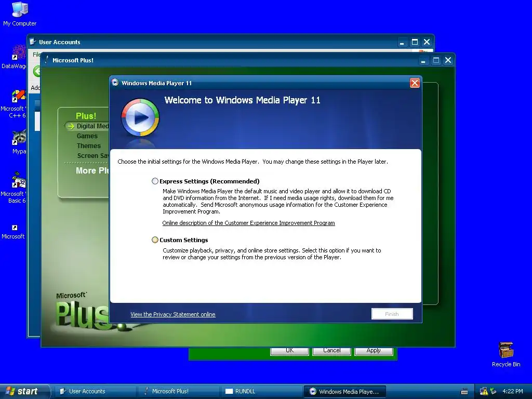Close the User Accounts window

coord(427,42)
